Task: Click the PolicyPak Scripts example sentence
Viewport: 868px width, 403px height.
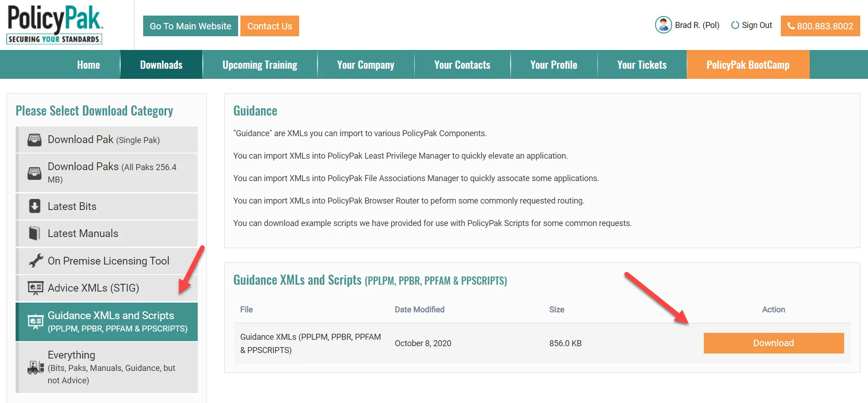Action: click(433, 223)
